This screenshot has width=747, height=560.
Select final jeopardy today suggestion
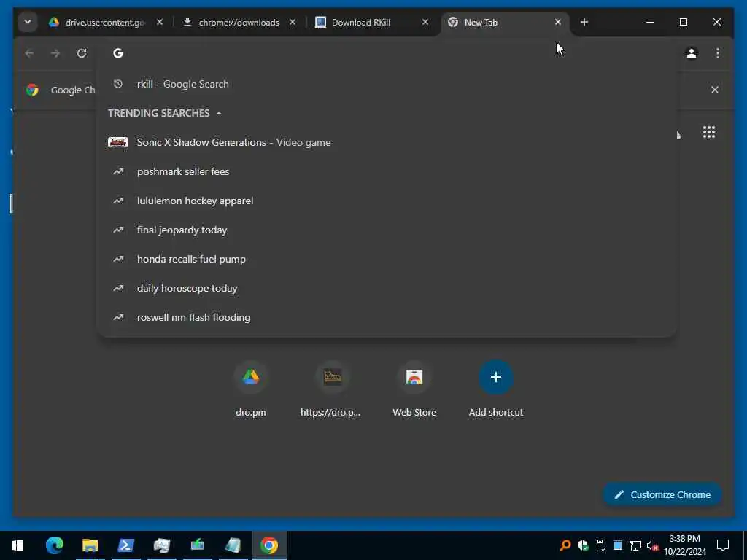pyautogui.click(x=387, y=230)
